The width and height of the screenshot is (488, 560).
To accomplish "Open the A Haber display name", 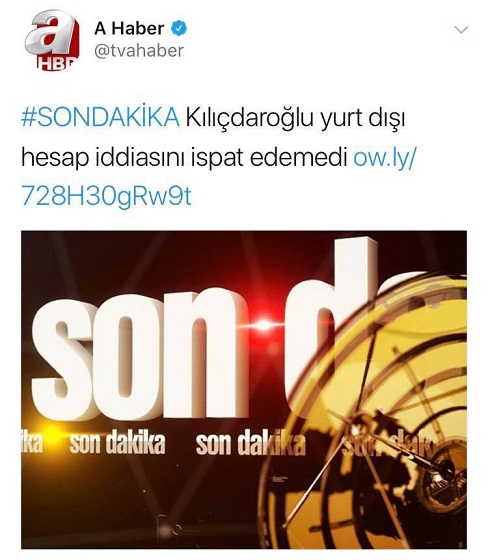I will point(129,28).
